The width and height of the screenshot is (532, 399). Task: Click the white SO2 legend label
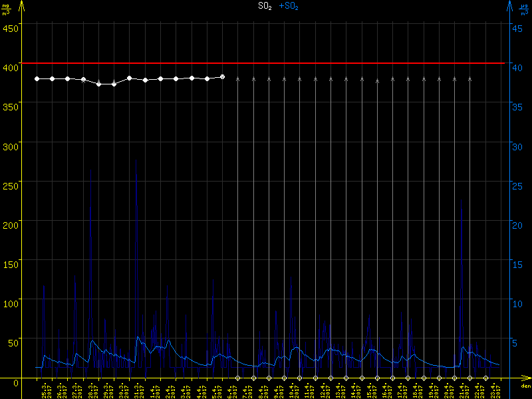point(265,6)
